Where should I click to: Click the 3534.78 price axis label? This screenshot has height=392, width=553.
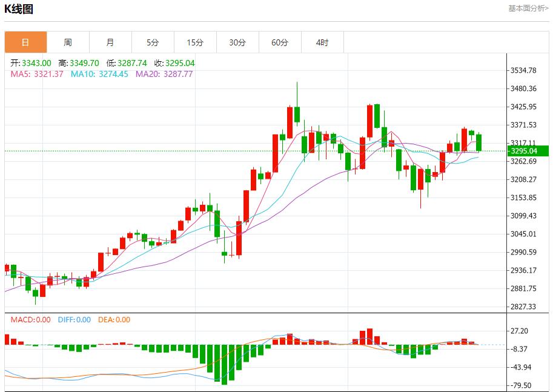(524, 70)
